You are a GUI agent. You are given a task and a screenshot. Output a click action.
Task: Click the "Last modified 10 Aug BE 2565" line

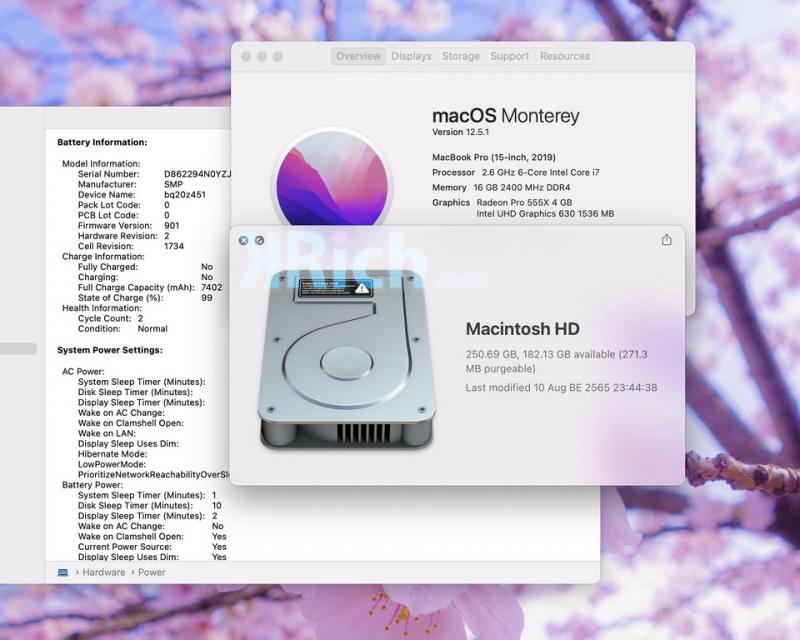point(561,388)
